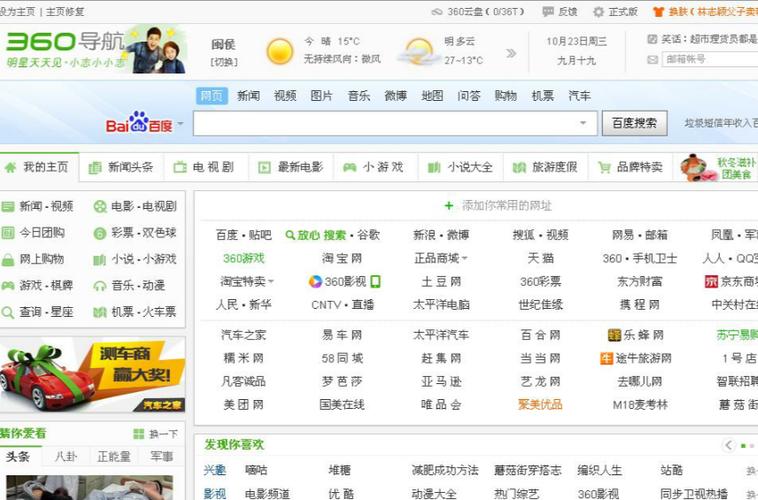Switch city with the 切换 link
This screenshot has width=758, height=500.
pos(224,62)
